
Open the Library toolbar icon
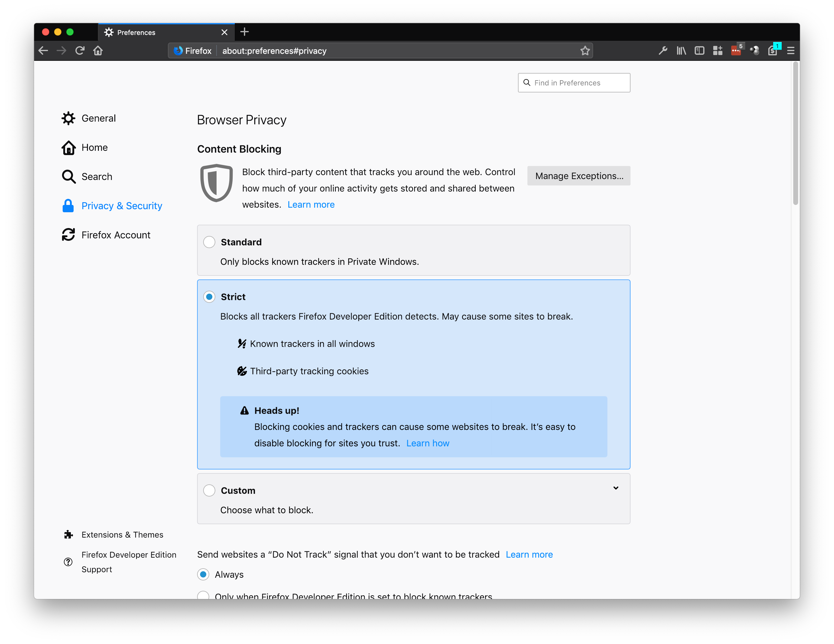681,51
